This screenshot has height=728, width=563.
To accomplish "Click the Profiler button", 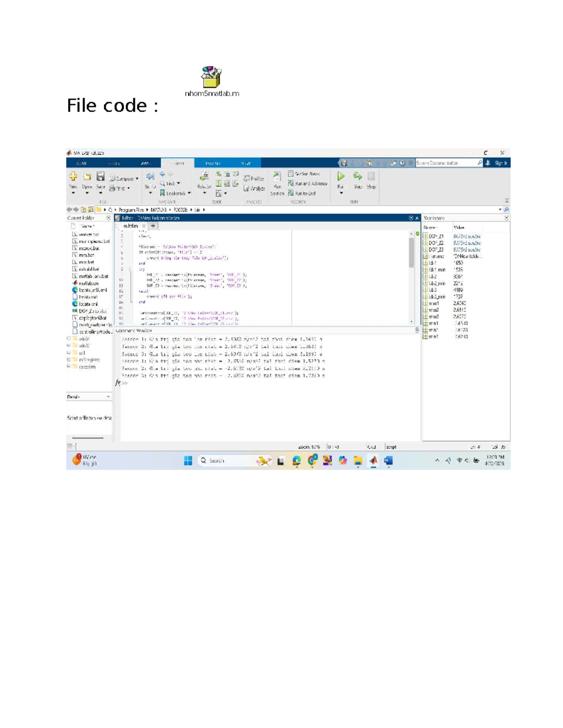I will click(x=254, y=179).
